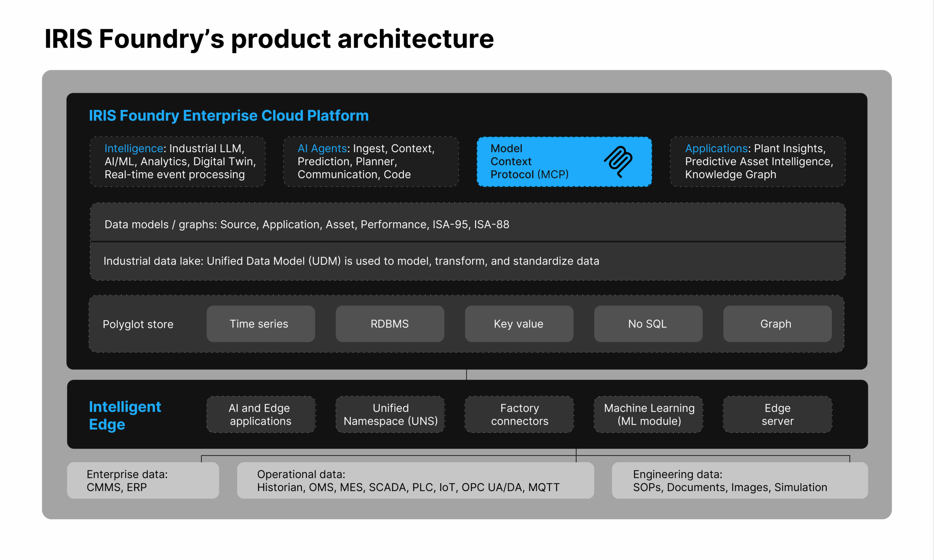Image resolution: width=934 pixels, height=560 pixels.
Task: Click the Intelligence: Industrial LLM box
Action: tap(177, 162)
